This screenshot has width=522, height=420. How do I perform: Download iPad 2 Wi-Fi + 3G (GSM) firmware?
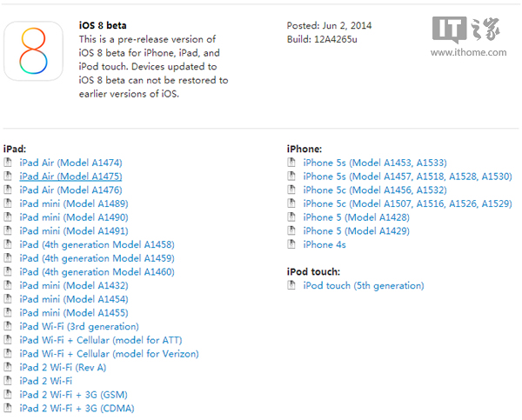tap(73, 395)
